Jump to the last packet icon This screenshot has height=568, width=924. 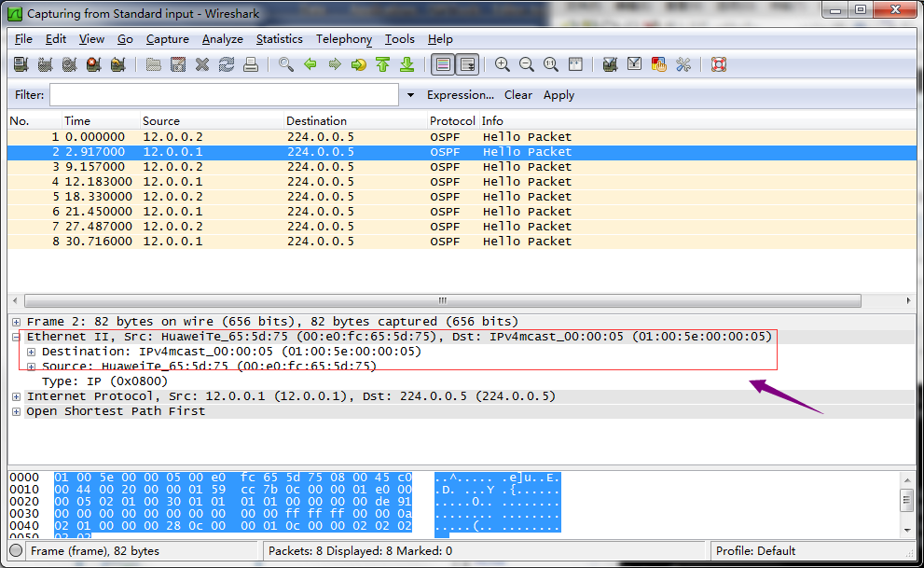coord(407,64)
